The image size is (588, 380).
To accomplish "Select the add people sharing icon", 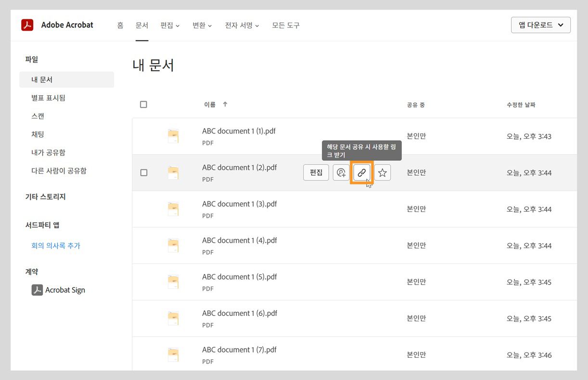I will pos(341,172).
